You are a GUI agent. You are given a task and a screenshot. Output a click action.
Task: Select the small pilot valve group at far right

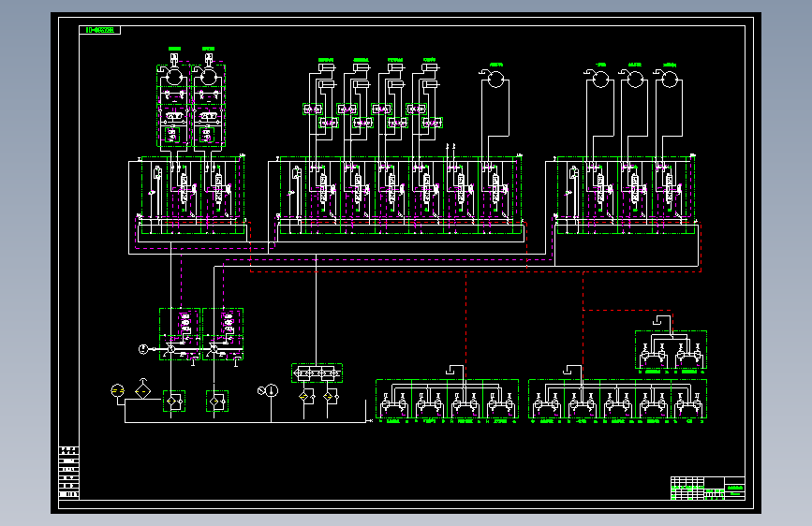click(x=672, y=350)
